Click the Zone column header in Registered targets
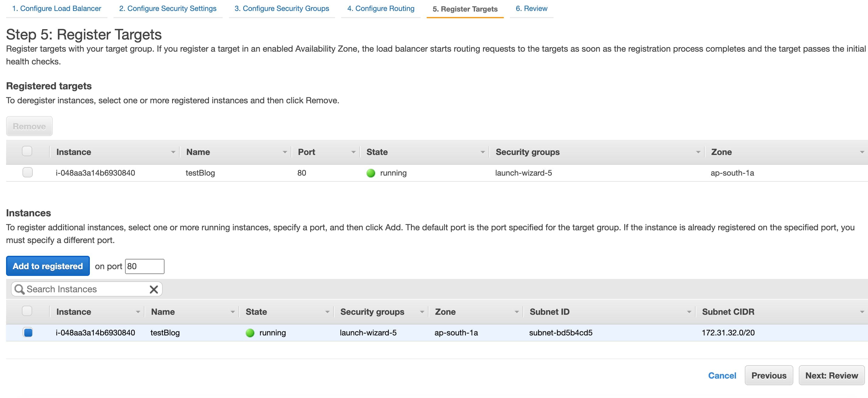 coord(721,152)
